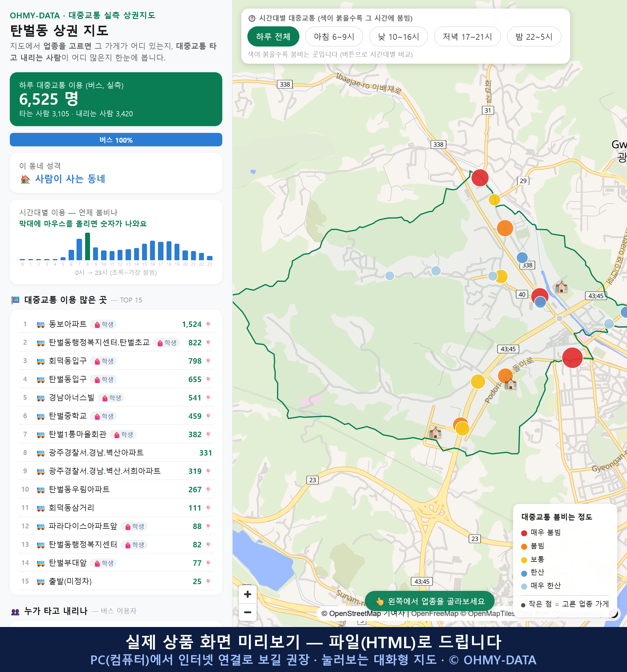Screen dimensions: 627x672
Task: Click the 붐빔 orange legend swatch
Action: [x=524, y=546]
